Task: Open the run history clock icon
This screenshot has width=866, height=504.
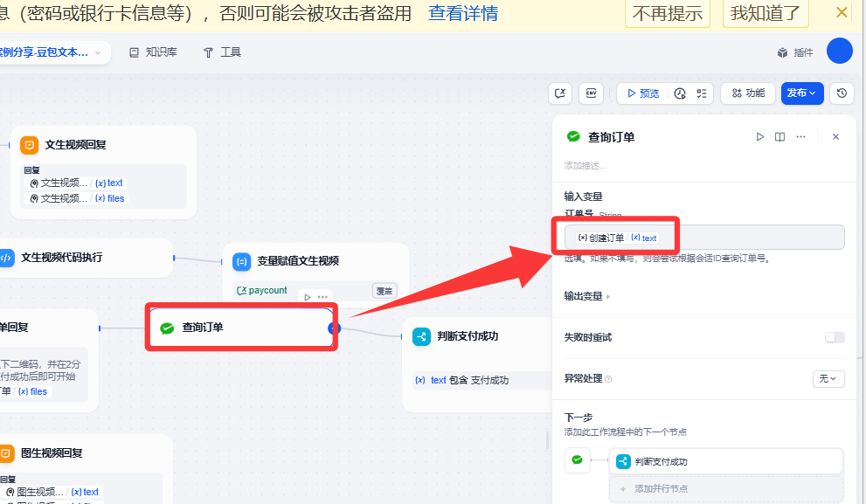Action: [x=680, y=93]
